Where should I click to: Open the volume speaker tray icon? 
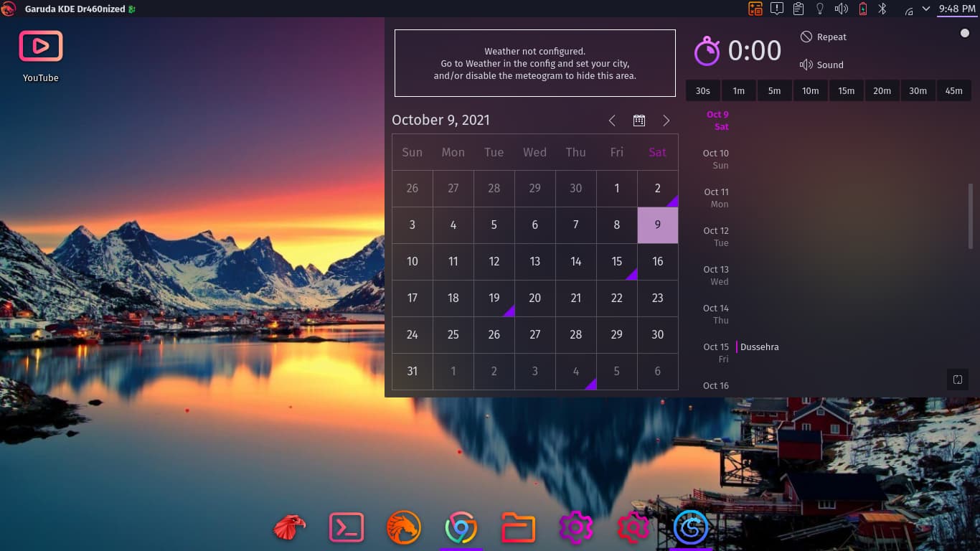[x=842, y=9]
